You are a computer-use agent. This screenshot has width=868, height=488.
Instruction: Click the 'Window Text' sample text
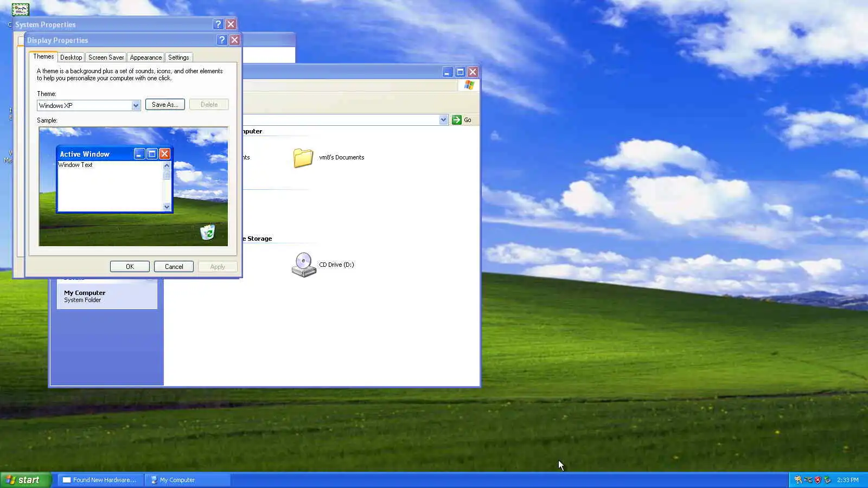tap(75, 165)
